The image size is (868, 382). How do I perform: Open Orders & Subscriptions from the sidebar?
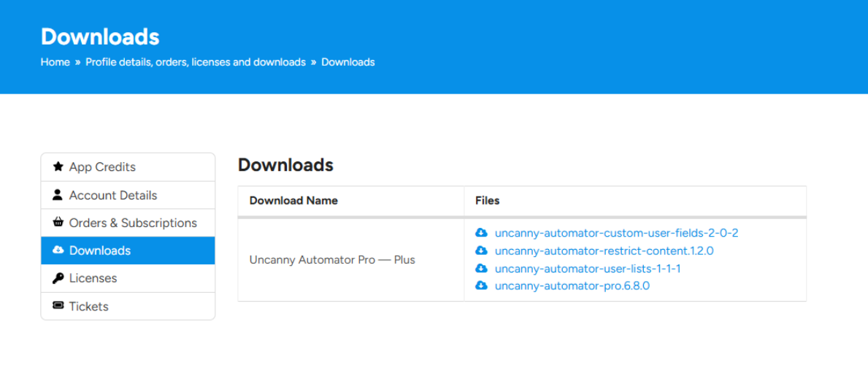point(133,223)
